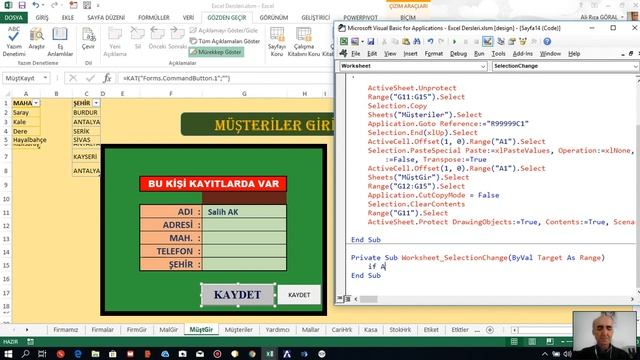The image size is (640, 360).
Task: Open Eş Anlamlılar thesaurus
Action: 60,42
